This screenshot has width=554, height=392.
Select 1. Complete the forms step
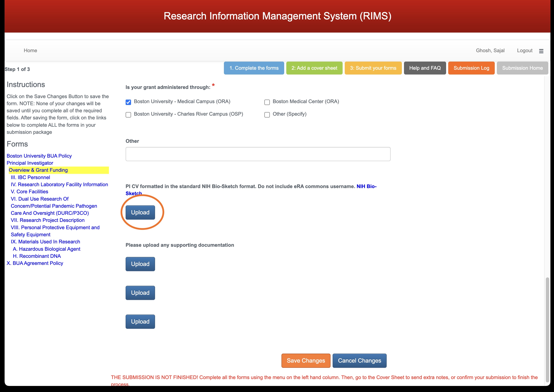coord(254,68)
